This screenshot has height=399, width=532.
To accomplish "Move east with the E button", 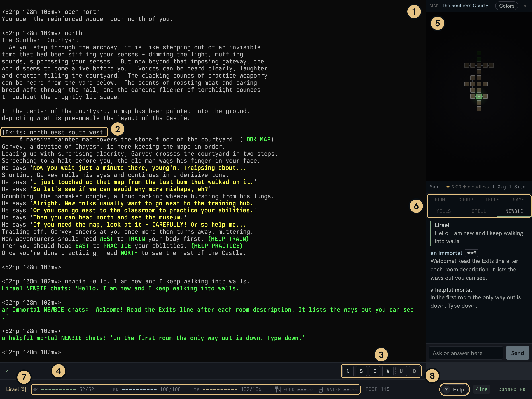I will 374,371.
